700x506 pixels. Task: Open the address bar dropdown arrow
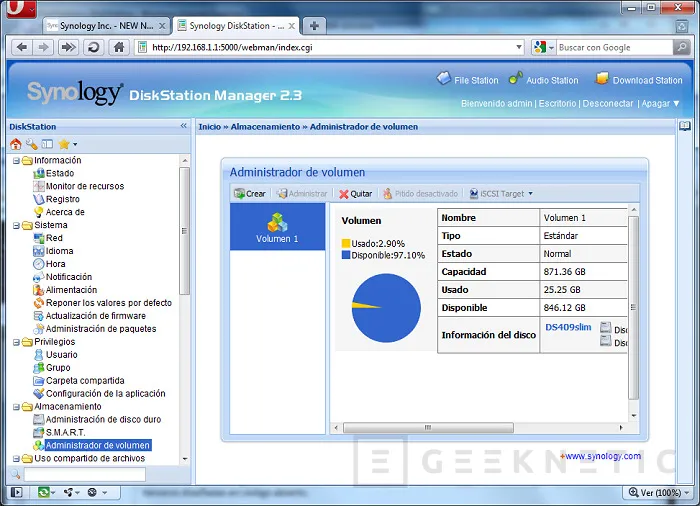(519, 47)
